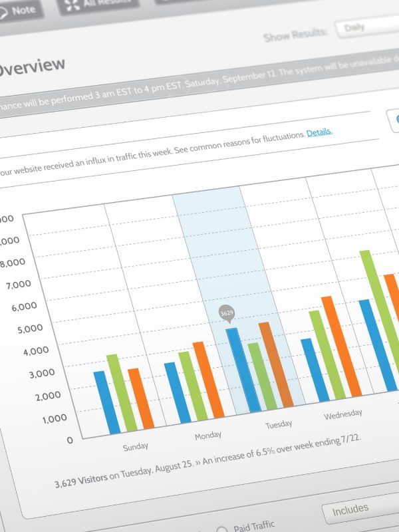Open the Details link about fluctuations

(x=320, y=132)
